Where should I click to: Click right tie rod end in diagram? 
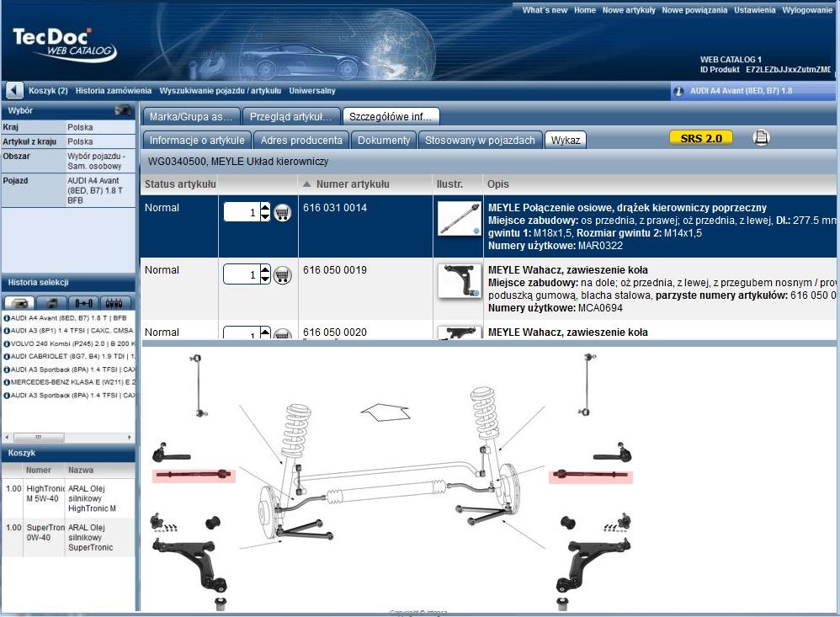tap(612, 453)
